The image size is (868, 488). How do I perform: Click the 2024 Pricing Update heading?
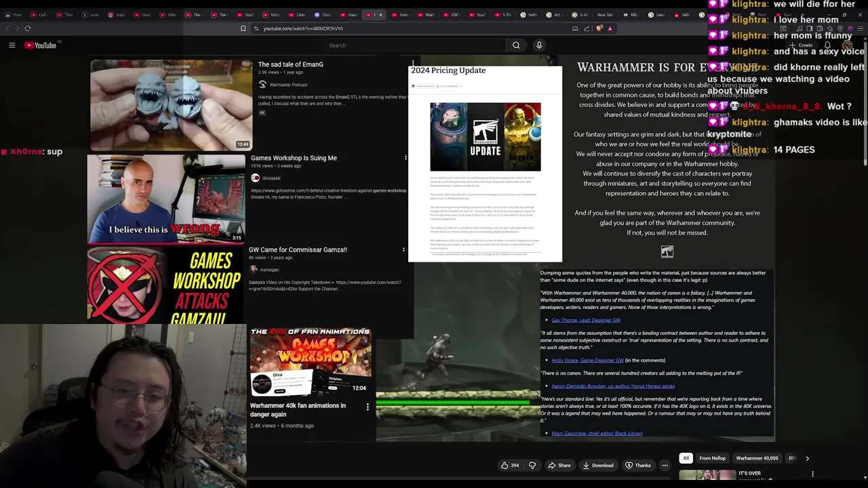(448, 70)
